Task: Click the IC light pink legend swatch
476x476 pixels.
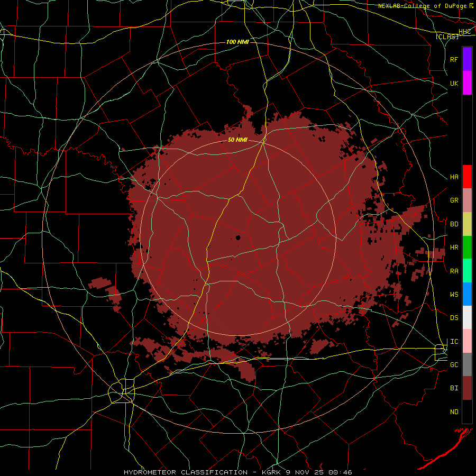Action: click(x=467, y=341)
